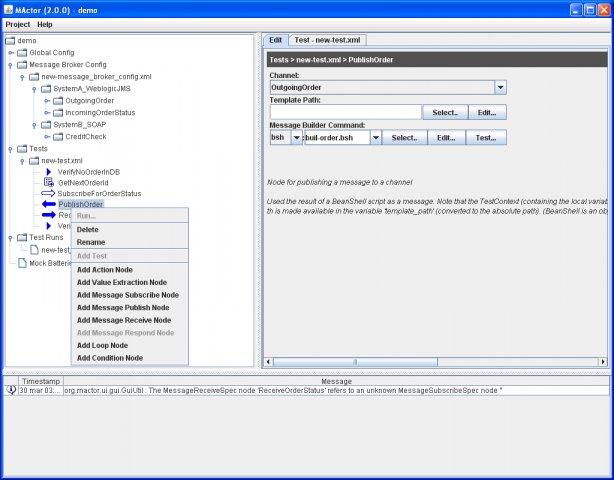The image size is (614, 480).
Task: Click Edit... beside Template Path
Action: coord(487,112)
